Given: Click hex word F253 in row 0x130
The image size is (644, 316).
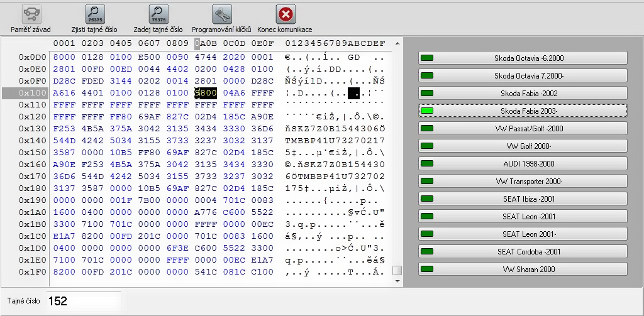Looking at the screenshot, I should click(64, 129).
